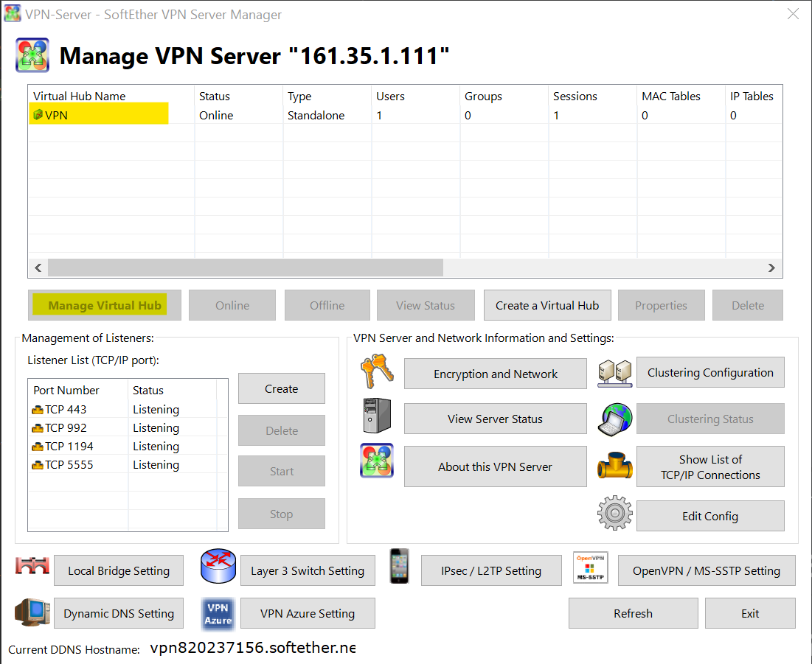Image resolution: width=812 pixels, height=664 pixels.
Task: Click the pipe icon for TCP/IP connections
Action: [614, 465]
